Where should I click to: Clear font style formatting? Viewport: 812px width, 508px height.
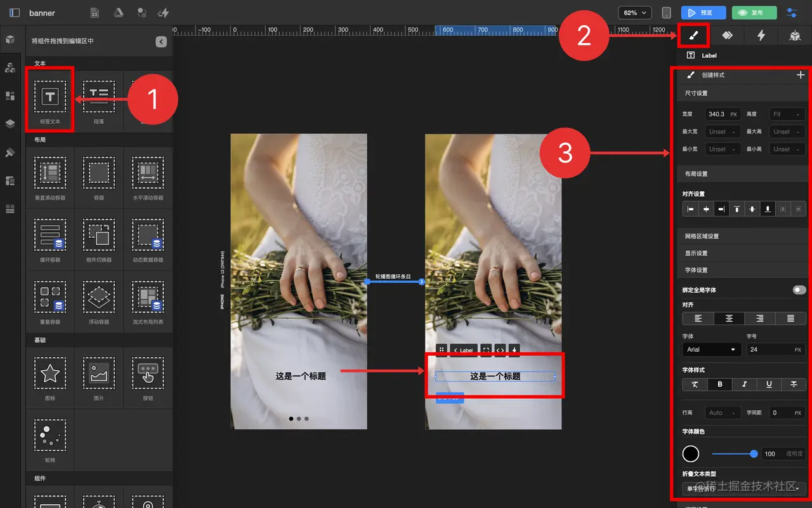(695, 384)
